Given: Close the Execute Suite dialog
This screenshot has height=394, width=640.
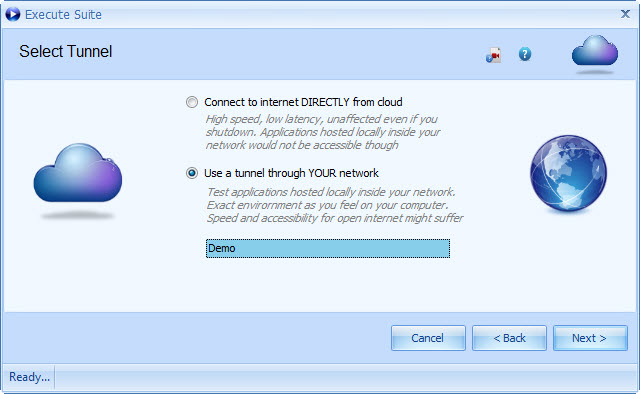Looking at the screenshot, I should pyautogui.click(x=625, y=14).
